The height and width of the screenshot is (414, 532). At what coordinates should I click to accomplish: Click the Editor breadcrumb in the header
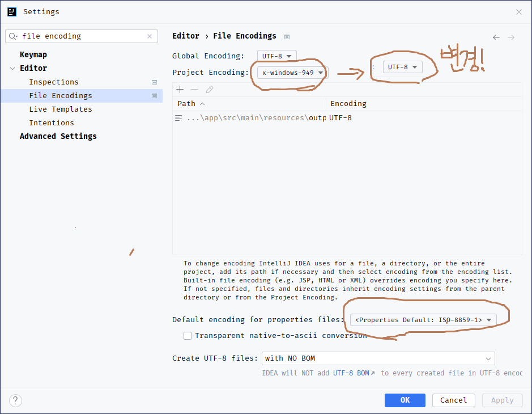tap(186, 36)
